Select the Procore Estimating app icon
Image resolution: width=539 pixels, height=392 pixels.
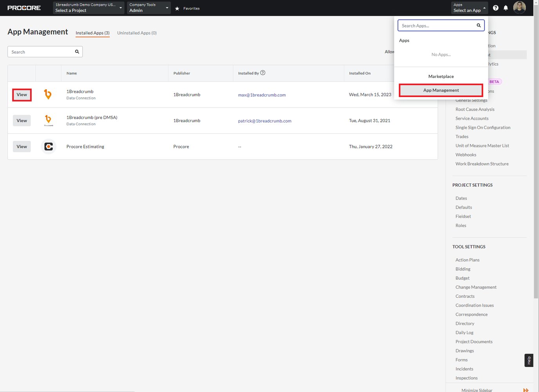click(x=48, y=146)
